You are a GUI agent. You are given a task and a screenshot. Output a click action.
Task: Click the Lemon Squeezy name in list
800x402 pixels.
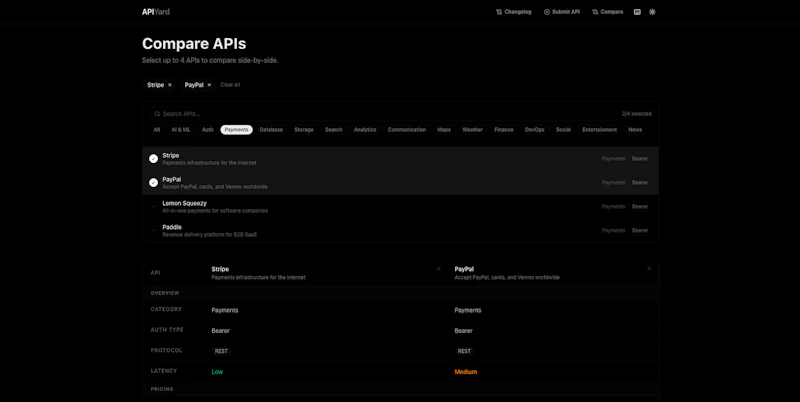coord(184,203)
